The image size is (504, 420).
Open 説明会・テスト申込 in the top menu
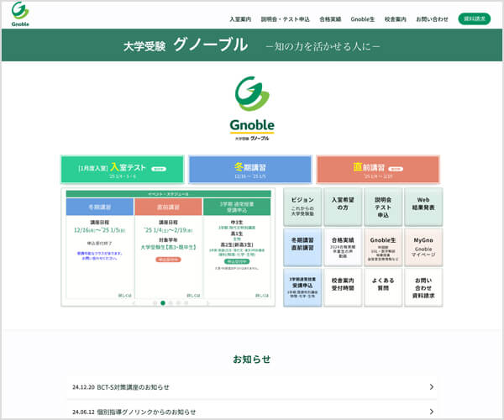(x=286, y=18)
